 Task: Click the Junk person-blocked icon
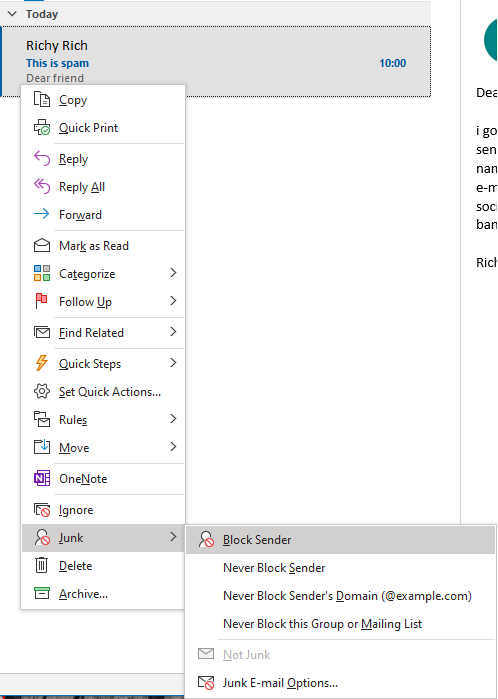(42, 538)
